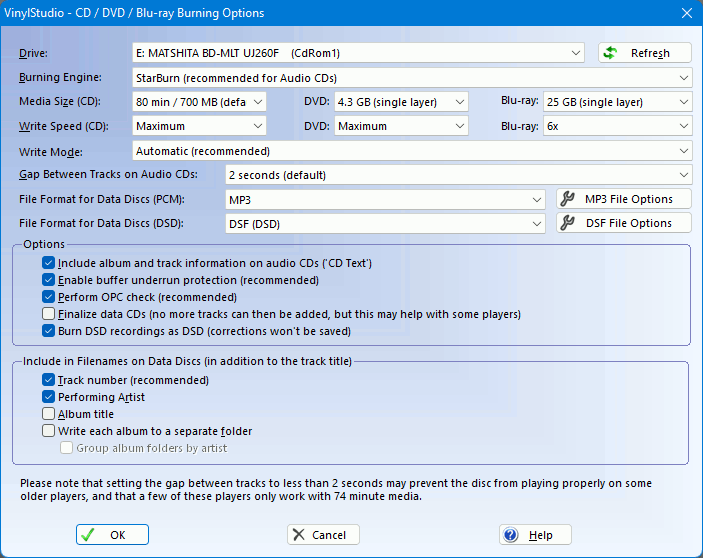
Task: Click the X icon on Cancel button
Action: pyautogui.click(x=299, y=535)
